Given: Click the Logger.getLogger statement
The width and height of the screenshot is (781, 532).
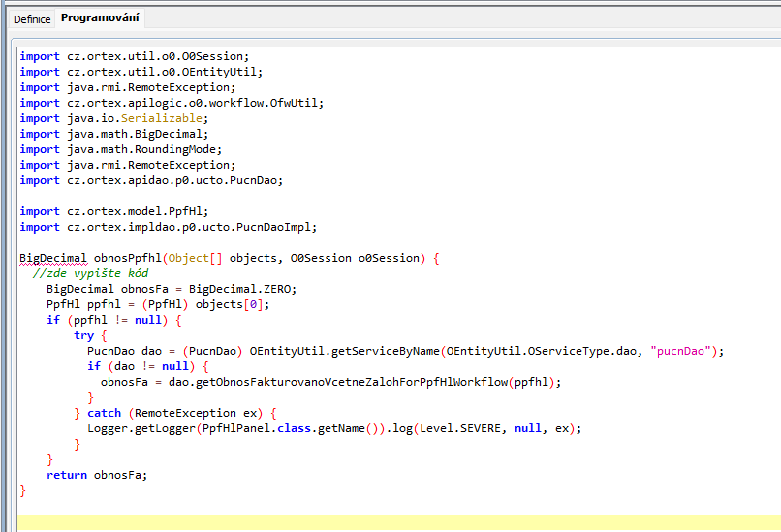Looking at the screenshot, I should 334,428.
